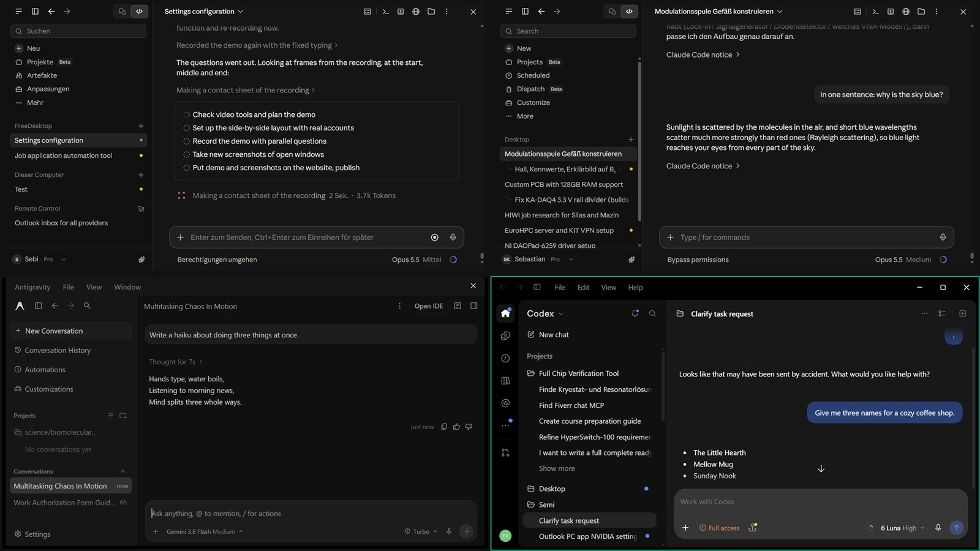Open folder icon in Modulationsspule window header

click(x=921, y=12)
